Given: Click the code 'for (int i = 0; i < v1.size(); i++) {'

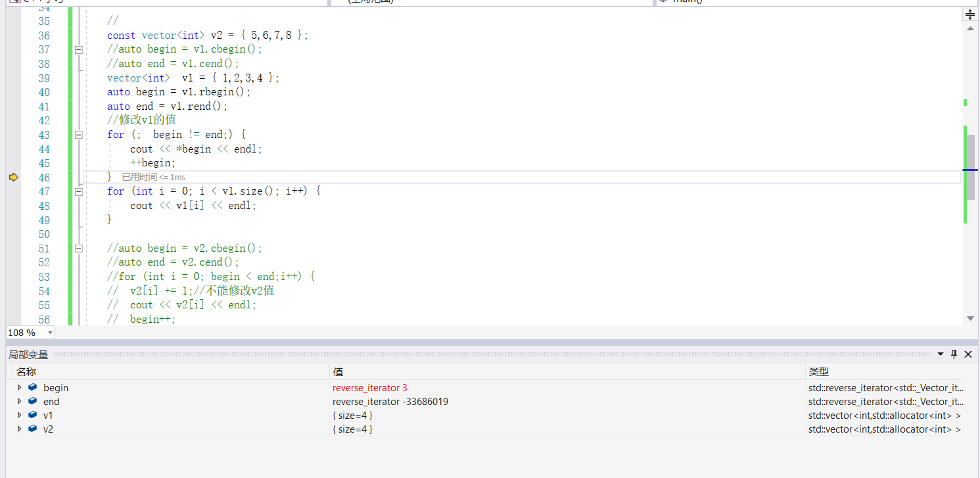Looking at the screenshot, I should click(x=214, y=191).
